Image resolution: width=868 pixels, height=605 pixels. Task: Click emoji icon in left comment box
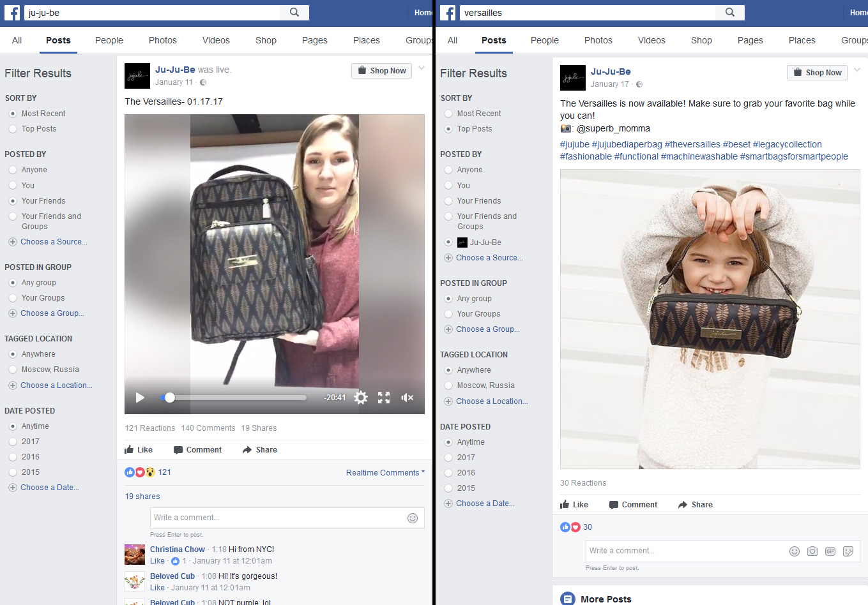413,518
